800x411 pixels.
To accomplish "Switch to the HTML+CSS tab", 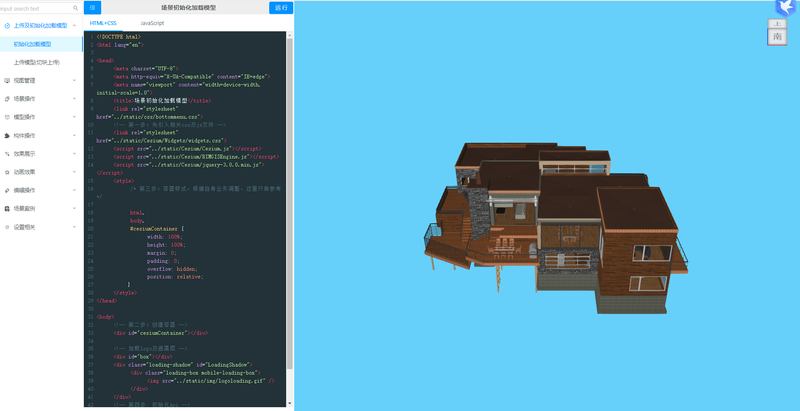I will (x=103, y=23).
